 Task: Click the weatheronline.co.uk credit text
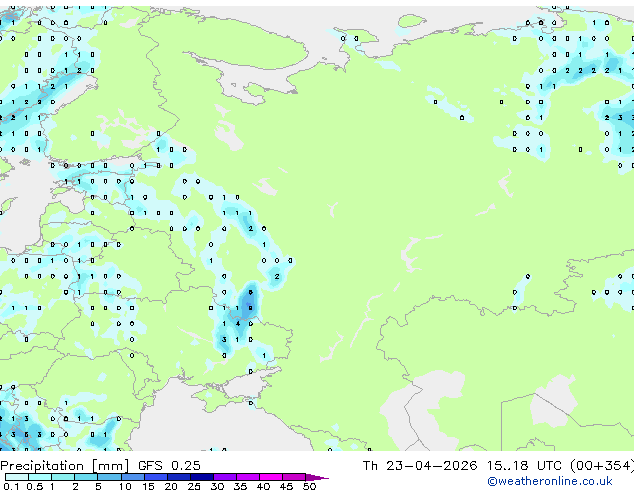pyautogui.click(x=550, y=481)
